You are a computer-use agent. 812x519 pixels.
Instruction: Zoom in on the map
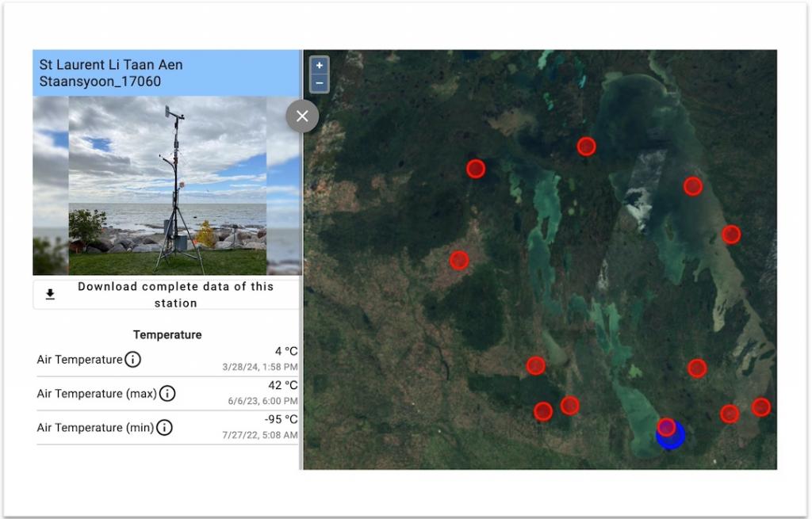tap(320, 66)
